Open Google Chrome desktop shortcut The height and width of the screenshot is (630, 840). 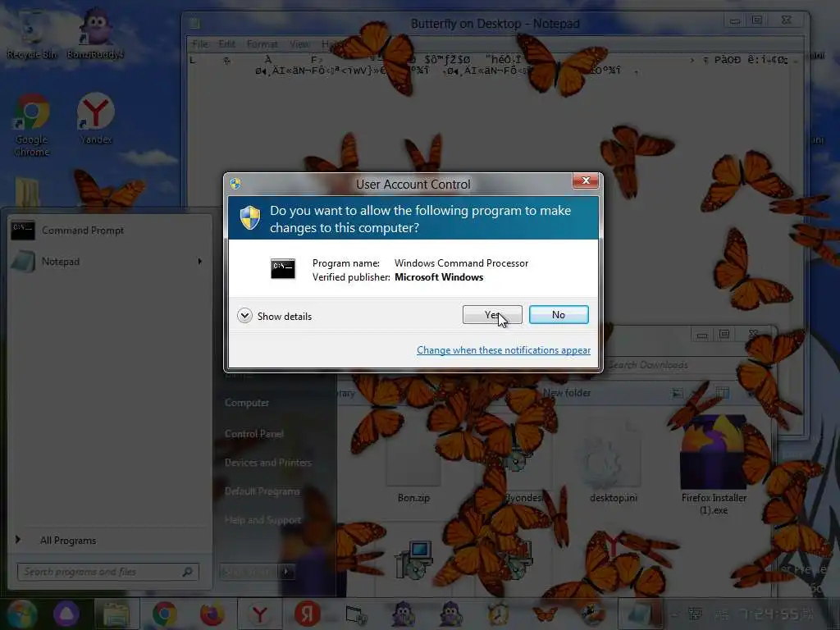pyautogui.click(x=32, y=126)
